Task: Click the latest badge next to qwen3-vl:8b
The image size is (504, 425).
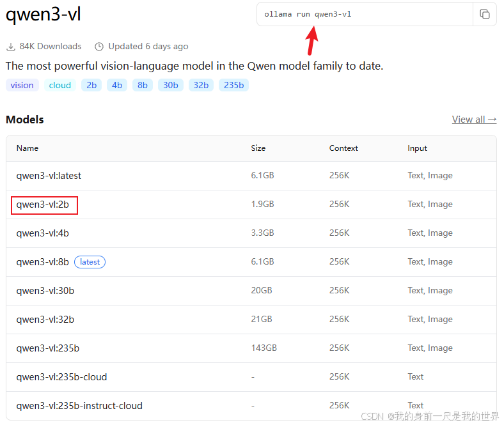Action: click(x=90, y=262)
